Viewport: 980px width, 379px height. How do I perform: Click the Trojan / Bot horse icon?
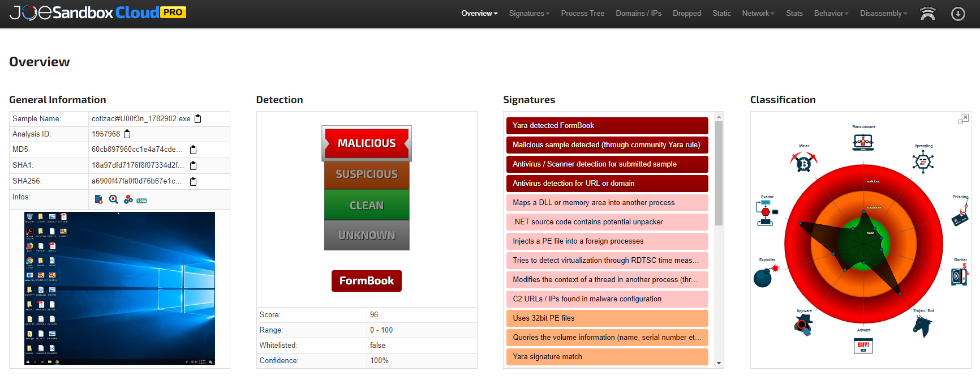pos(923,326)
